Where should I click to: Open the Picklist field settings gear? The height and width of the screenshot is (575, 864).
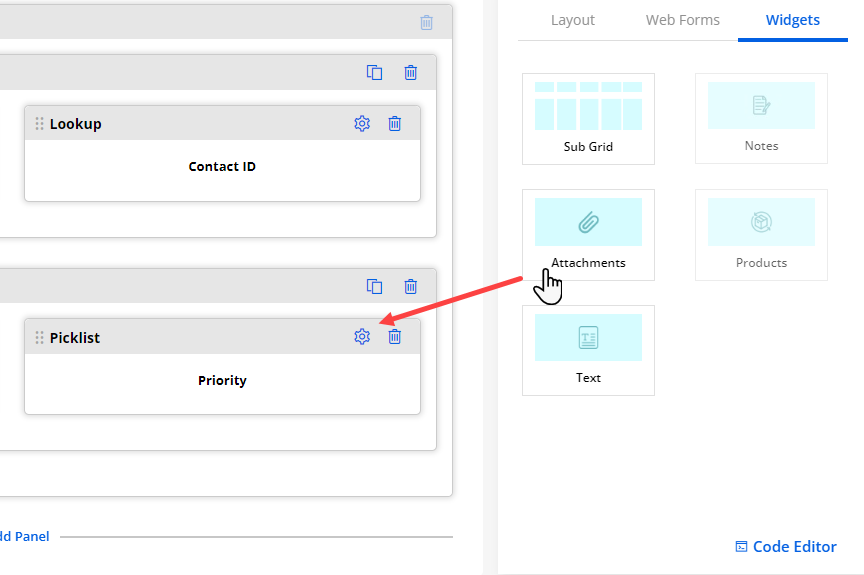[x=362, y=337]
